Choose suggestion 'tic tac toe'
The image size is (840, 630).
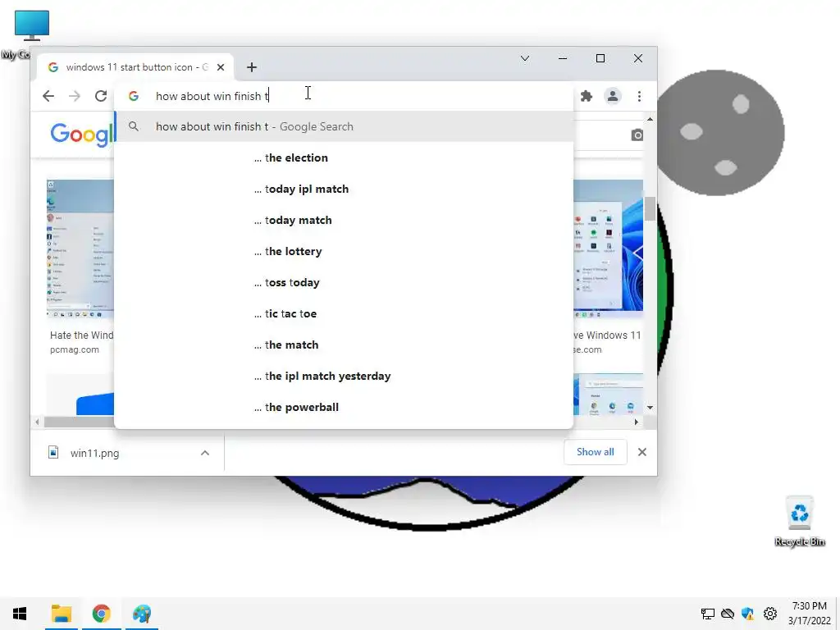tap(344, 313)
